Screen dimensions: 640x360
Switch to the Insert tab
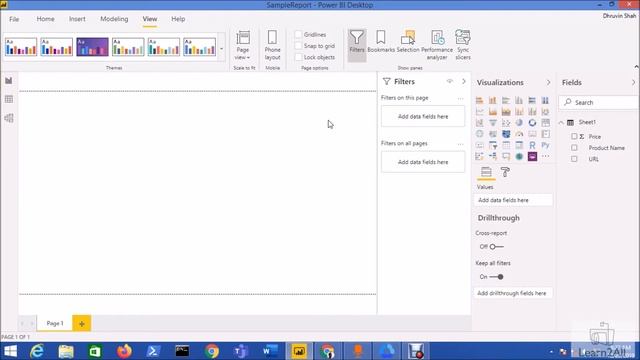click(x=77, y=19)
